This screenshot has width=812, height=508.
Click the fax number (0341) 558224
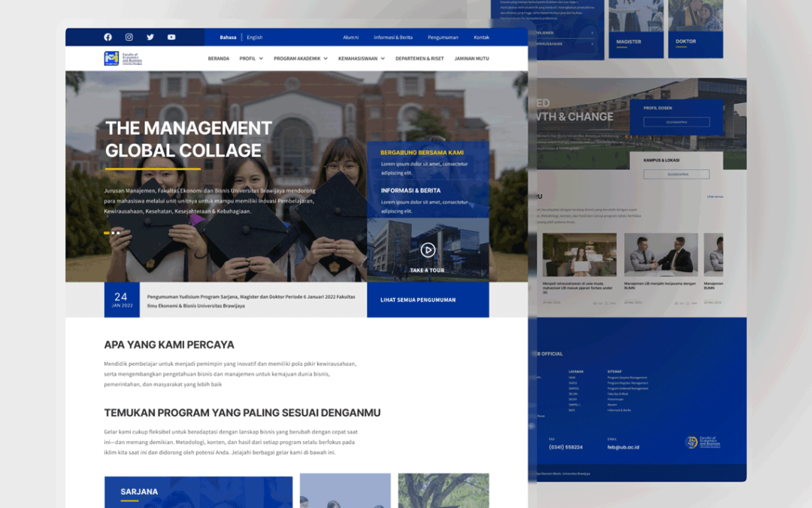tap(565, 447)
